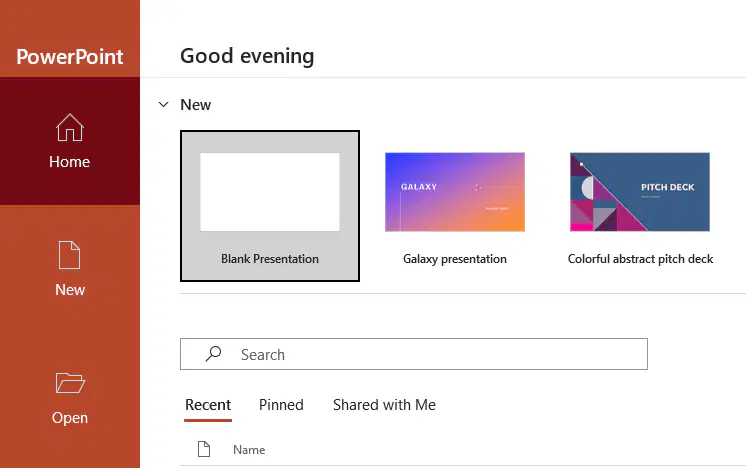Click the Good evening heading

(247, 56)
